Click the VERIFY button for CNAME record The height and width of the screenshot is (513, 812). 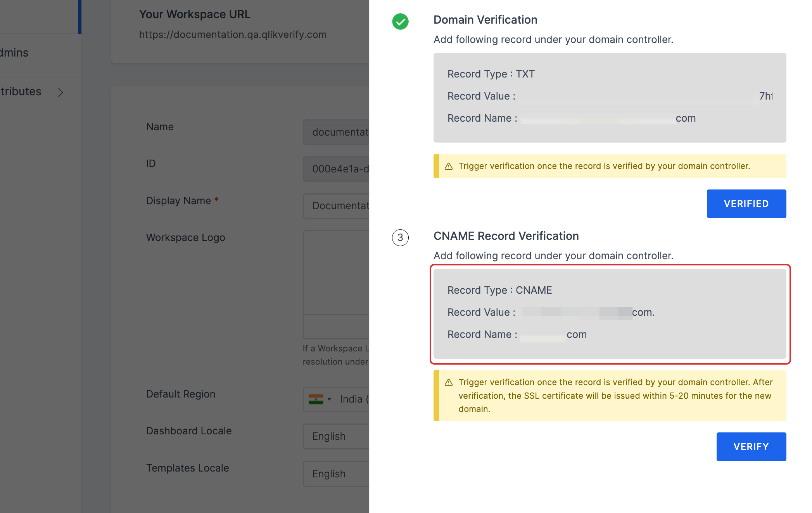point(751,447)
